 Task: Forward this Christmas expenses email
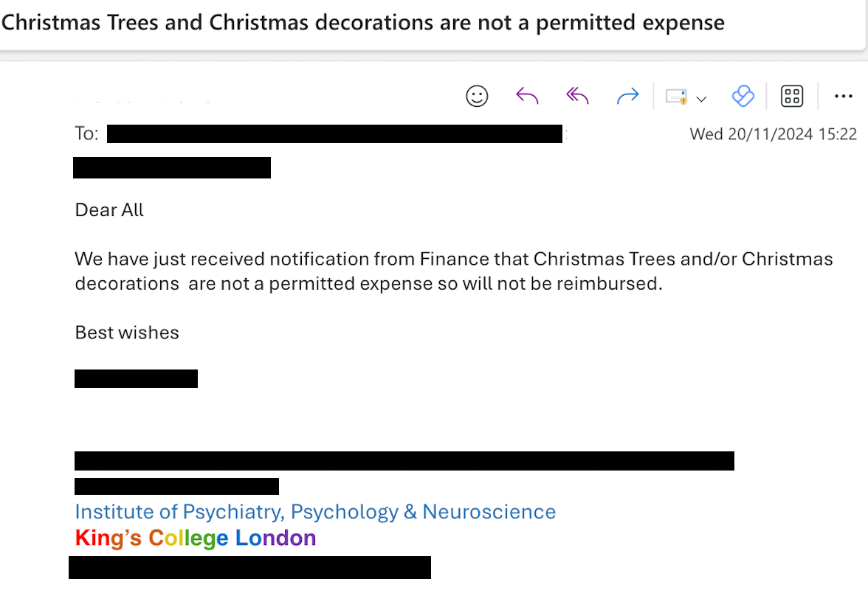627,96
